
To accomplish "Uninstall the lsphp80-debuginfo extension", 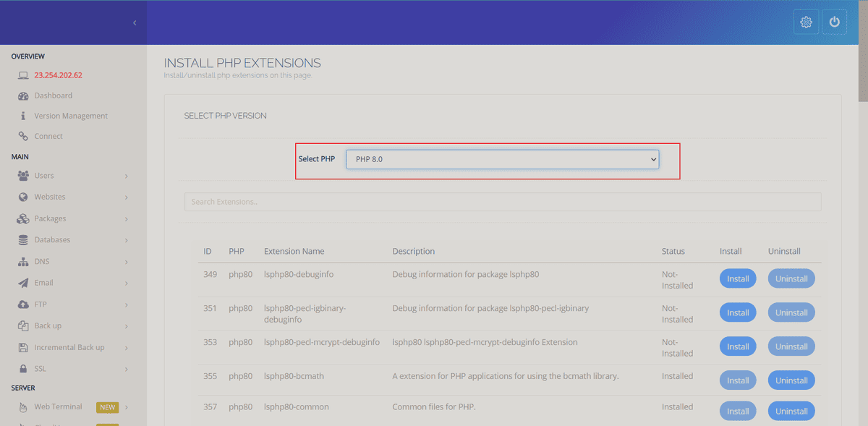I will coord(791,278).
